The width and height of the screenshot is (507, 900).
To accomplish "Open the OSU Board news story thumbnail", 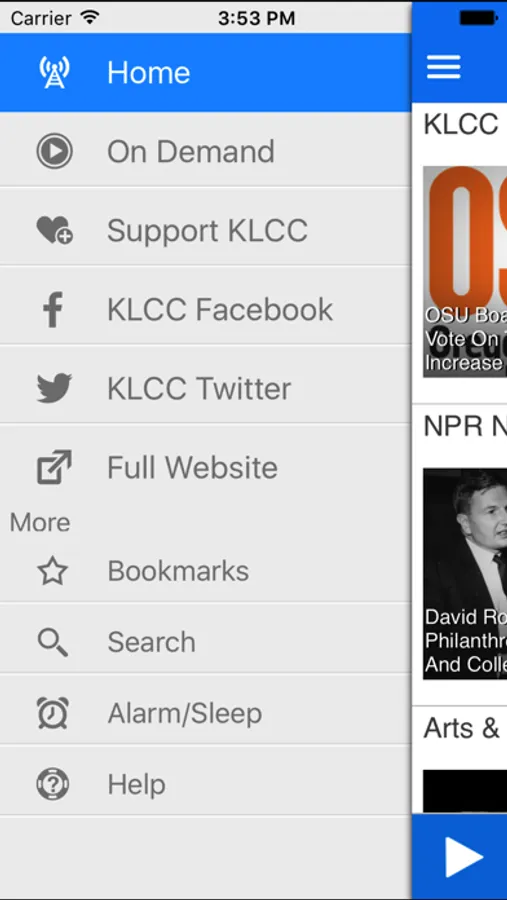I will click(x=465, y=271).
